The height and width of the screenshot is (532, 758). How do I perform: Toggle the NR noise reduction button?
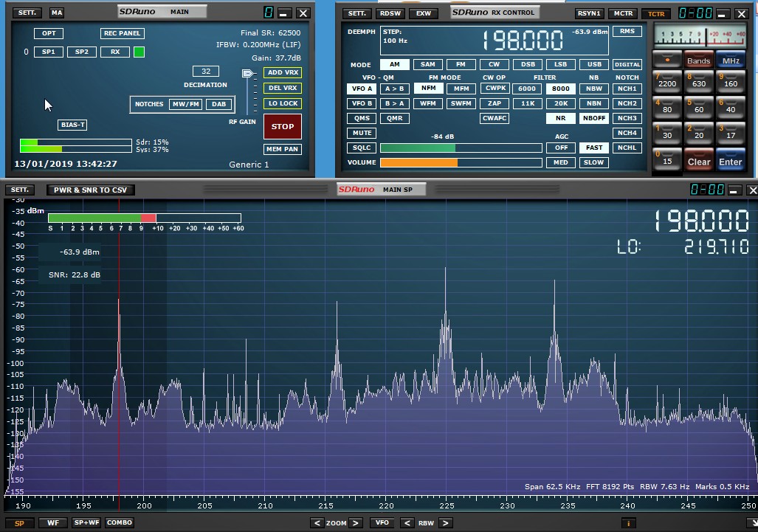click(x=561, y=118)
